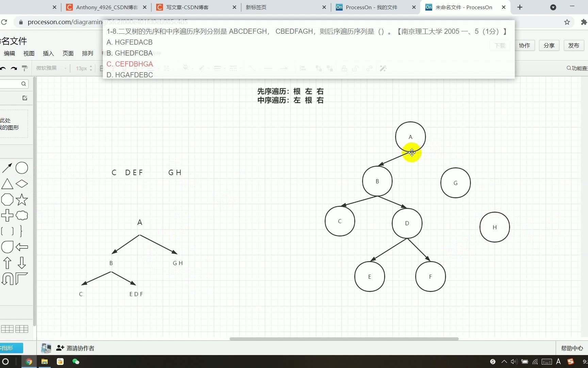Pick the U-turn arrow shape
This screenshot has width=588, height=368.
click(7, 279)
